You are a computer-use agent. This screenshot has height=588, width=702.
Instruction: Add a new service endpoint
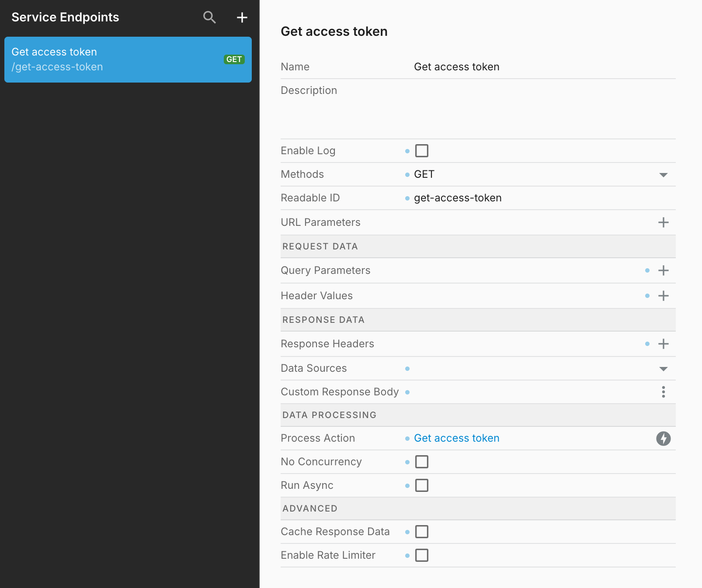pyautogui.click(x=242, y=17)
